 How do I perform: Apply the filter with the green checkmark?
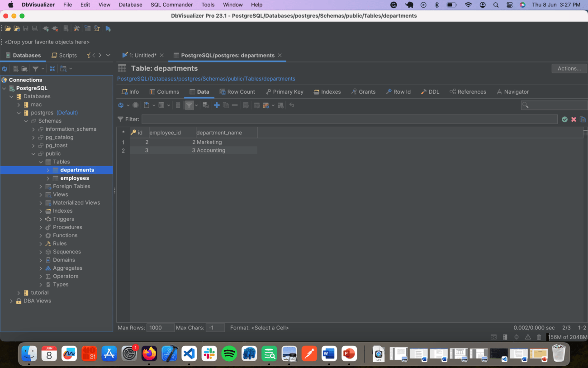564,119
